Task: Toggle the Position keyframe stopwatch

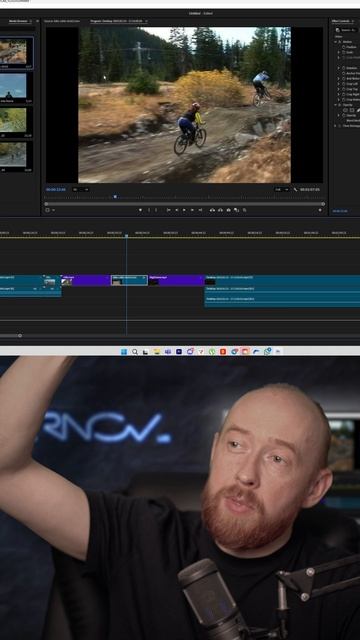Action: [x=343, y=47]
